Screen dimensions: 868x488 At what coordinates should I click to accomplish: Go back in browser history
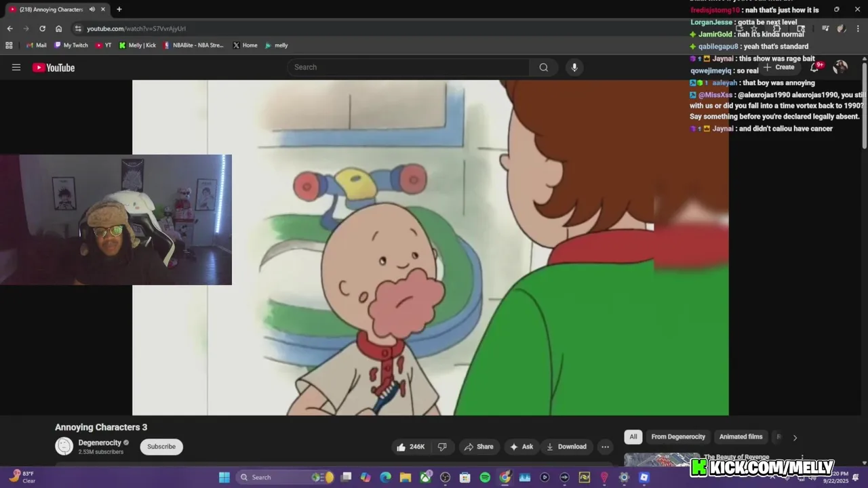click(9, 28)
